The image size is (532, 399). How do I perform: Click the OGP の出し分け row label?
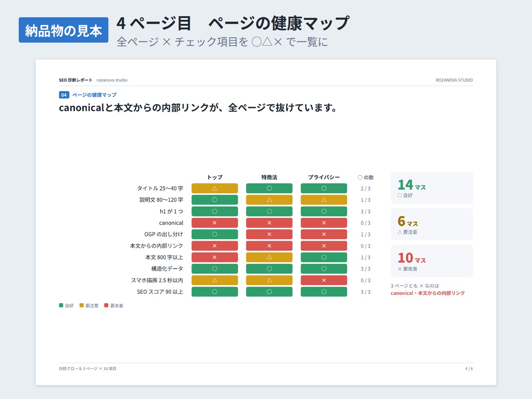click(x=164, y=234)
